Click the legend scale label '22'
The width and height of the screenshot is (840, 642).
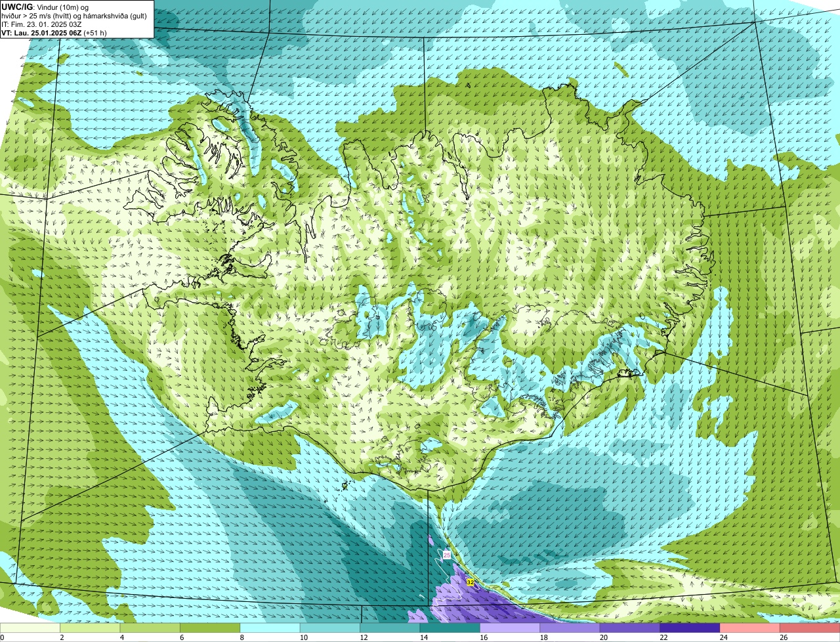(664, 637)
